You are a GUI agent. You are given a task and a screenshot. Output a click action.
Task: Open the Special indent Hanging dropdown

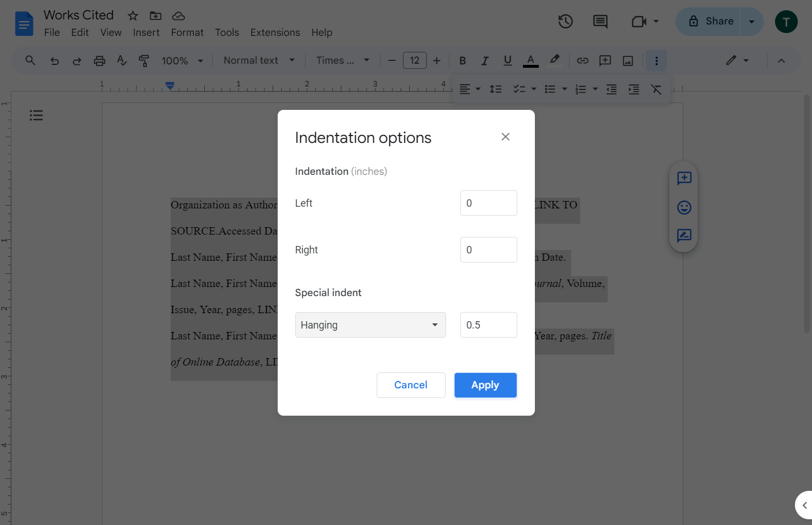pos(370,325)
